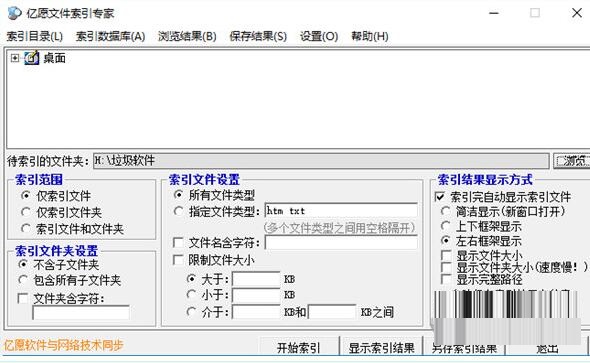Click the 文件名含字符 text input
This screenshot has height=363, width=590.
coord(341,243)
